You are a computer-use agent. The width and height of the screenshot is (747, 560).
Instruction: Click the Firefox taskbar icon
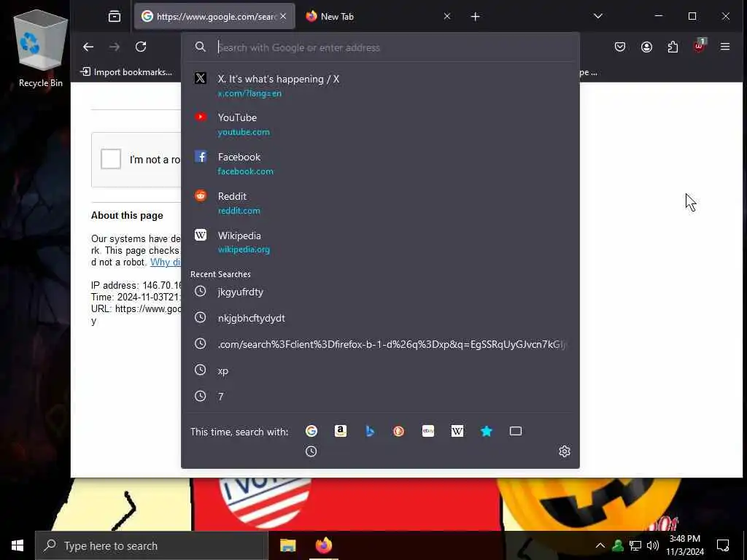tap(324, 545)
